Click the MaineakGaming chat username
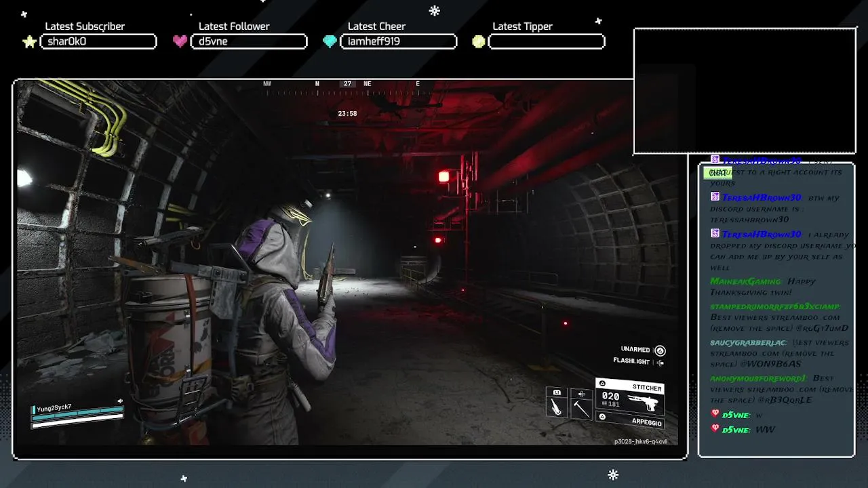This screenshot has width=868, height=488. tap(745, 281)
